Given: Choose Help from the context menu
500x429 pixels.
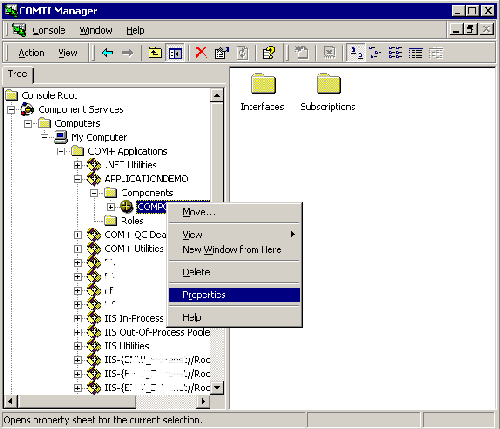Looking at the screenshot, I should pos(234,317).
